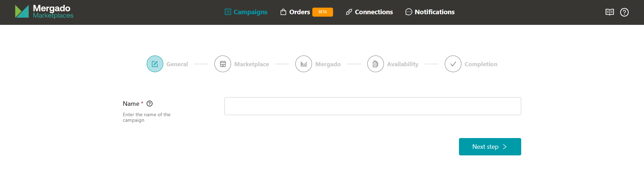Click the Marketplace step label

tap(251, 64)
